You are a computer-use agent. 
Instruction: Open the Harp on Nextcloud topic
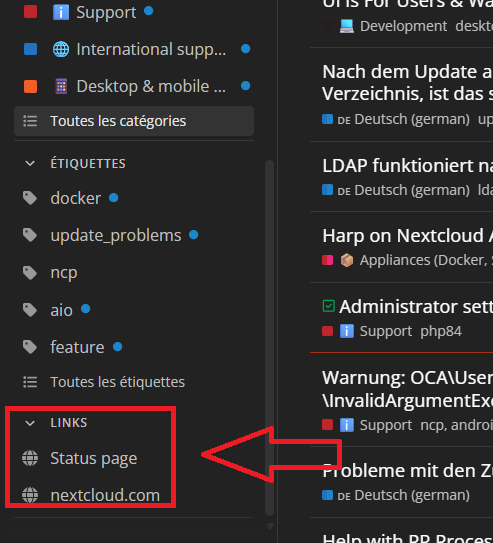point(407,236)
